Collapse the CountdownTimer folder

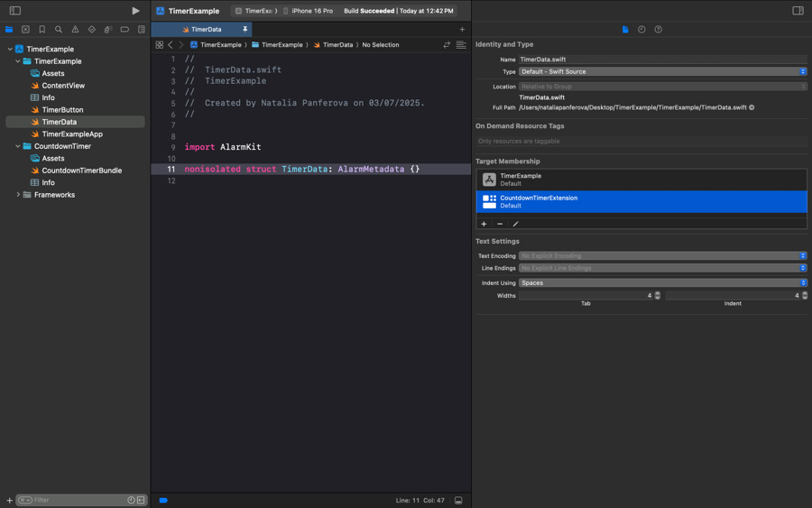pyautogui.click(x=18, y=146)
